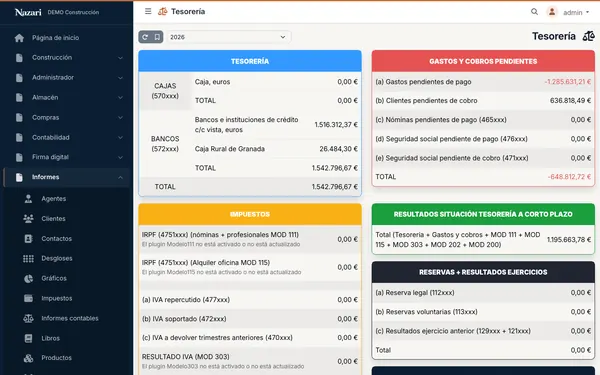Image resolution: width=600 pixels, height=375 pixels.
Task: Click the blue TESORERÍA card header
Action: 250,61
